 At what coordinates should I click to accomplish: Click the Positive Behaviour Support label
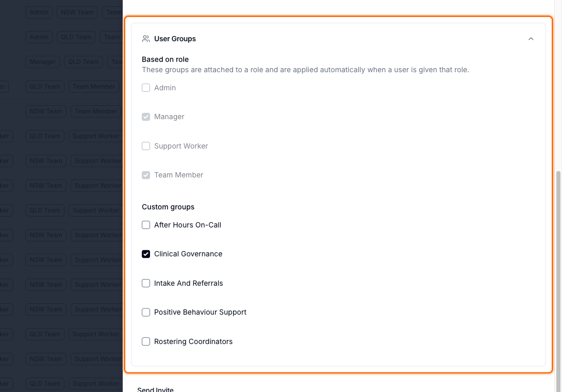point(201,313)
